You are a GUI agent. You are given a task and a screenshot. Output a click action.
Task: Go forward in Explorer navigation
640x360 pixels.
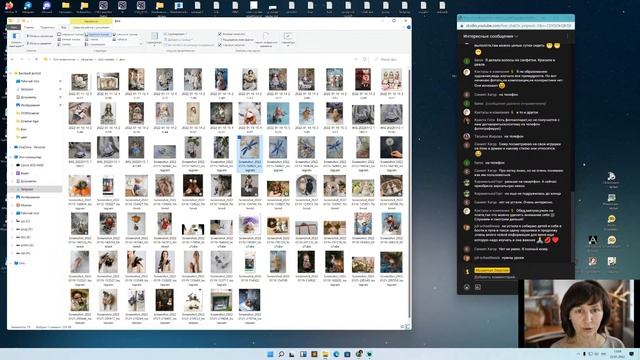click(x=22, y=59)
